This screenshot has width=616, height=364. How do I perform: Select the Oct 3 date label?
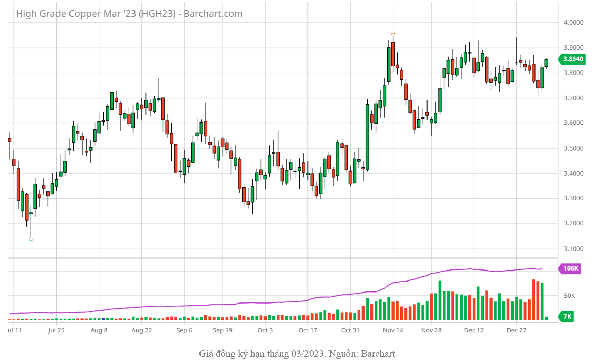265,330
